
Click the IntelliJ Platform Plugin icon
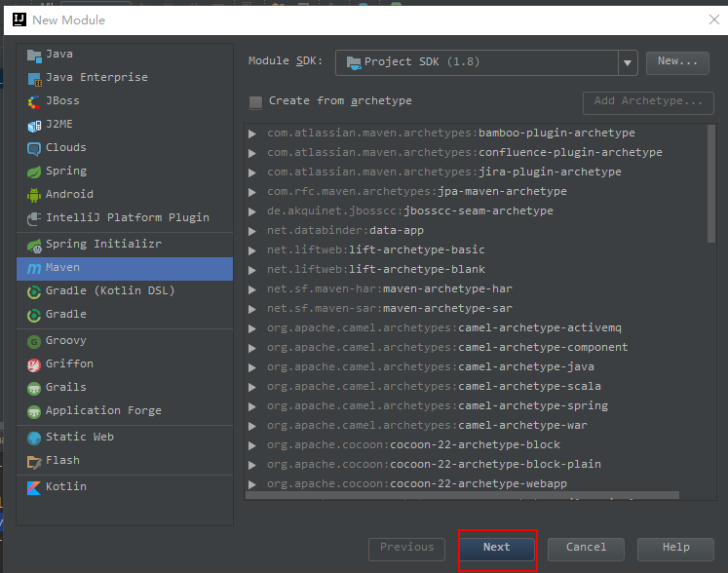coord(34,218)
